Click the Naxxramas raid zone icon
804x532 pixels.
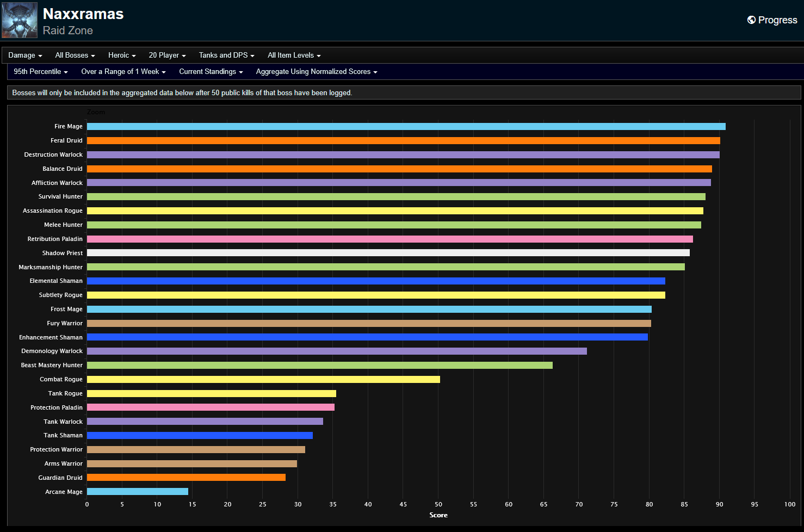tap(19, 20)
